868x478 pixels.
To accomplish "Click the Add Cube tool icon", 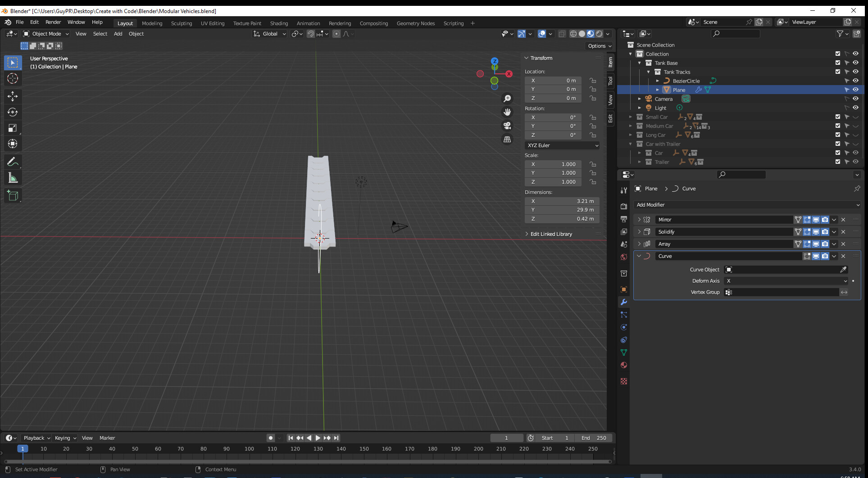I will (x=13, y=195).
